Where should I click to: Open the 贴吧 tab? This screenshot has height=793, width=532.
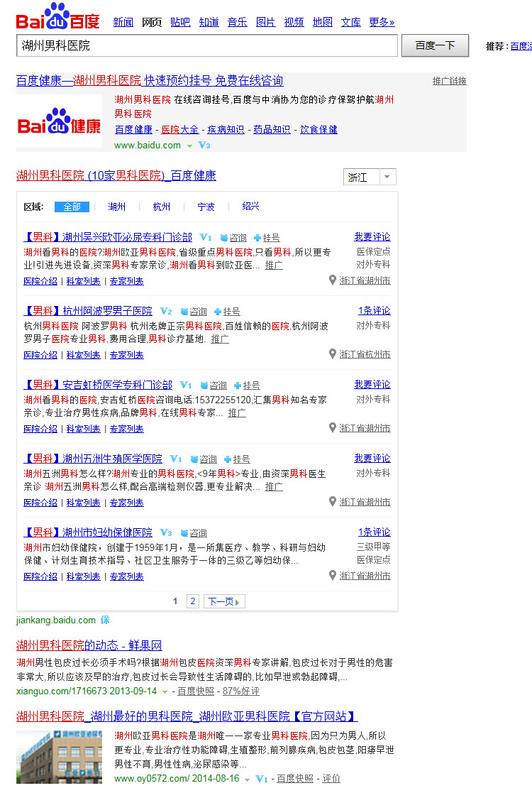[x=180, y=22]
